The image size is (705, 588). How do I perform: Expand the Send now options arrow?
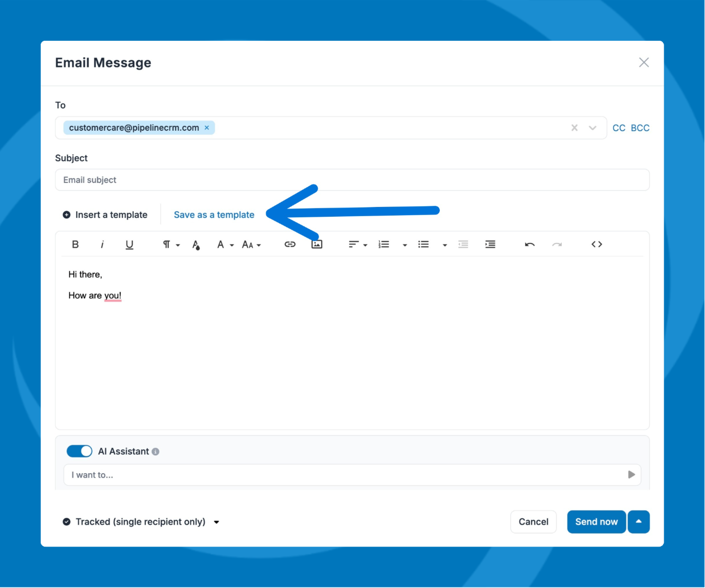pos(639,522)
